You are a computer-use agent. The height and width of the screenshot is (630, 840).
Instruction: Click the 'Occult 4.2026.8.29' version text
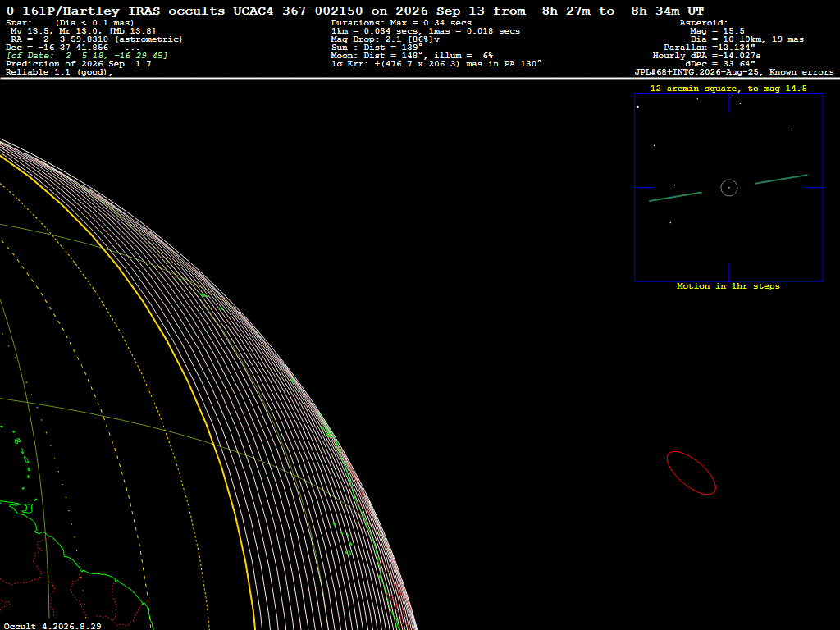[x=52, y=626]
